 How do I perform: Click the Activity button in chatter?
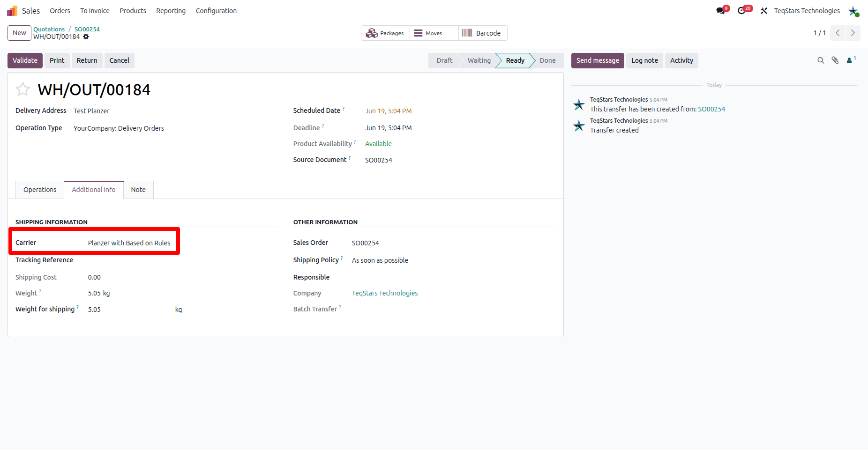tap(681, 60)
